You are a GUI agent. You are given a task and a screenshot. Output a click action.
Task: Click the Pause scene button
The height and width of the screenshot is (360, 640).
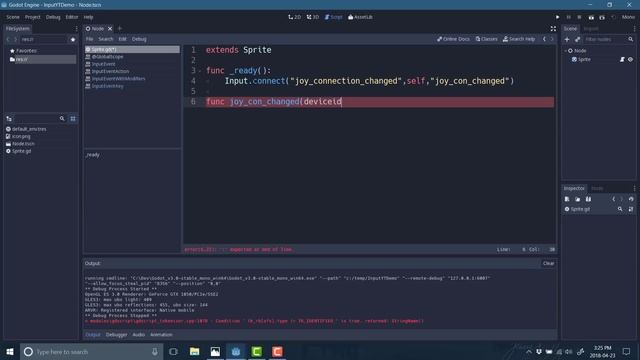[569, 17]
